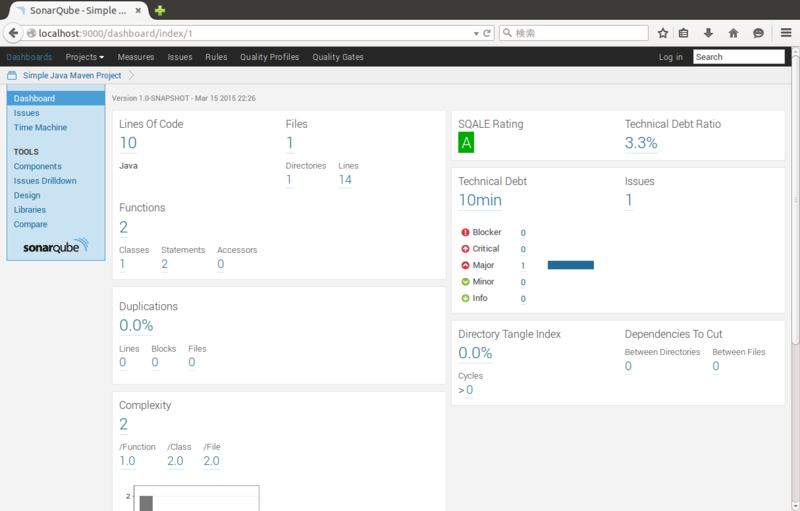800x511 pixels.
Task: Click the Critical severity icon
Action: click(x=465, y=249)
